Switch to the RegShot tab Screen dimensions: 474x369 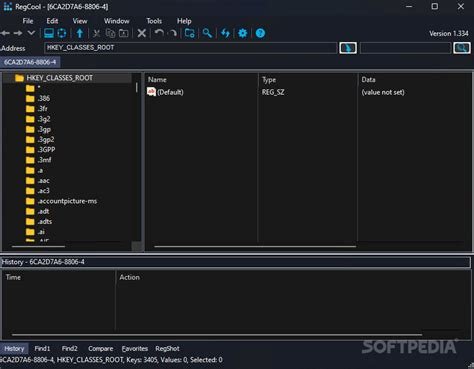point(167,349)
